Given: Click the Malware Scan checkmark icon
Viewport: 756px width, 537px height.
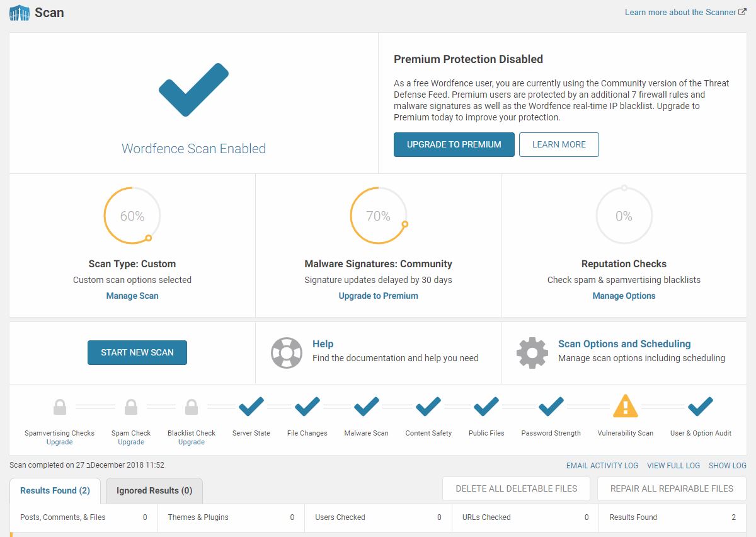Looking at the screenshot, I should click(x=367, y=407).
